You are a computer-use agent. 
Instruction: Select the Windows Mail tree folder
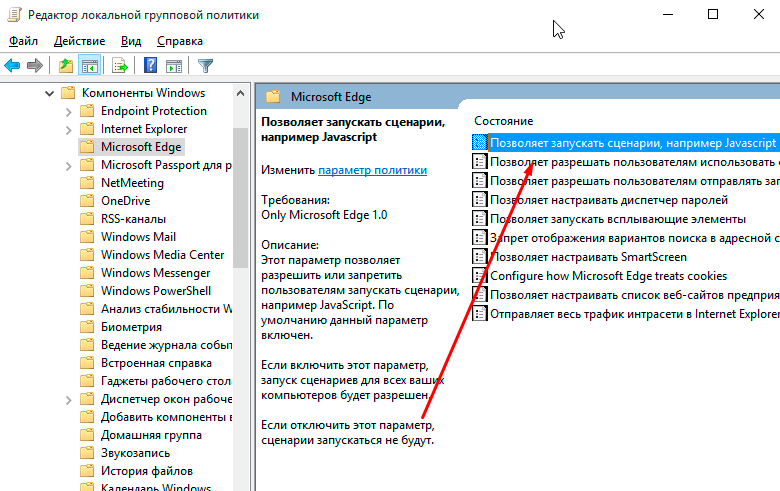[x=138, y=237]
